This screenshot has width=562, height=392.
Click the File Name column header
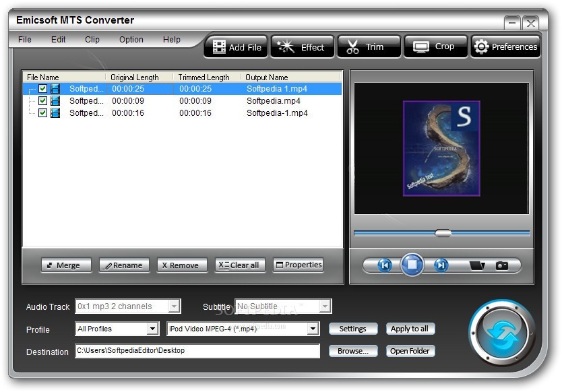[x=64, y=77]
